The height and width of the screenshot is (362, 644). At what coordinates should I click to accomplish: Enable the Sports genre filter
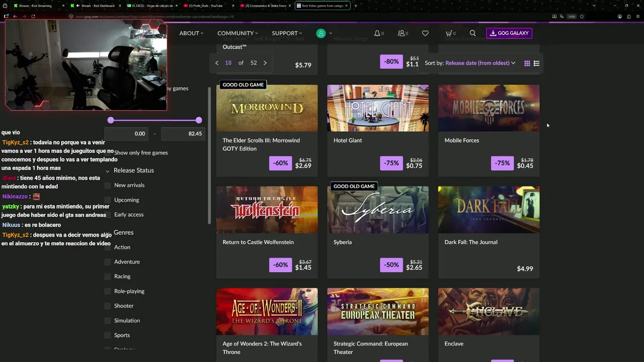point(107,335)
